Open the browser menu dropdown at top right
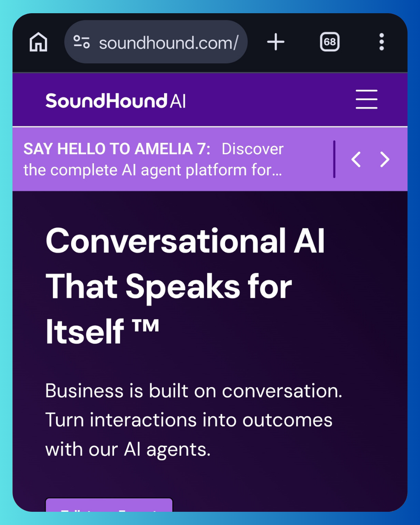Screen dimensions: 420x525 point(382,42)
